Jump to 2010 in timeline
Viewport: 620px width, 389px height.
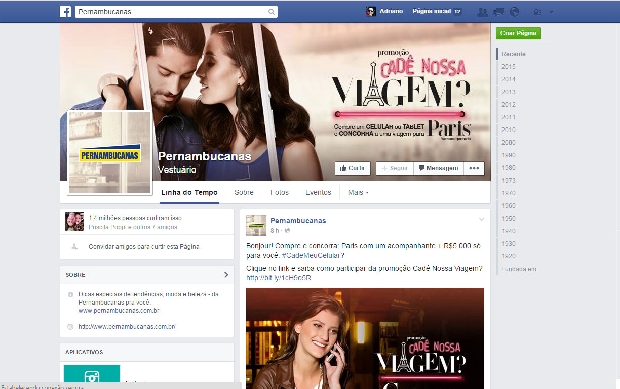[x=508, y=130]
